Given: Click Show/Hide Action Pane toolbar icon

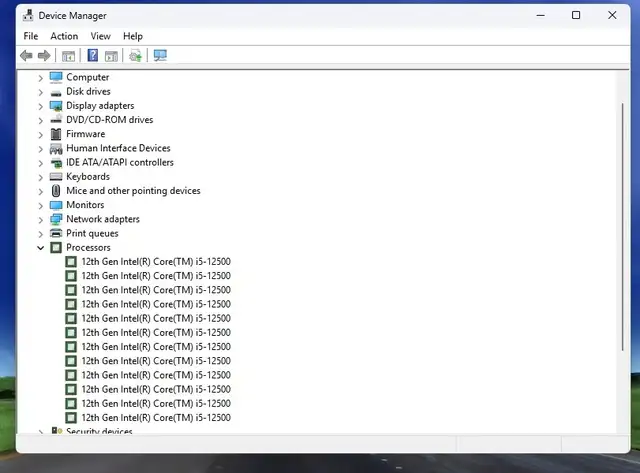Looking at the screenshot, I should pos(111,56).
